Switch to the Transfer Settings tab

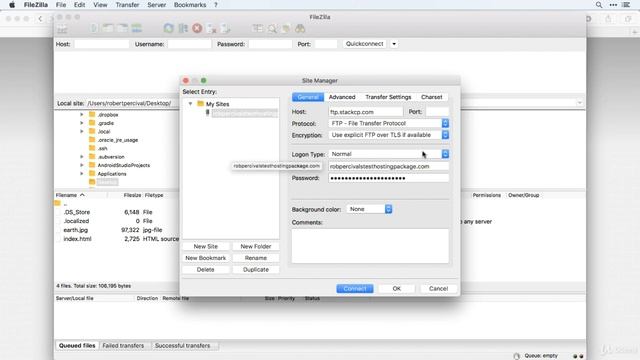388,97
